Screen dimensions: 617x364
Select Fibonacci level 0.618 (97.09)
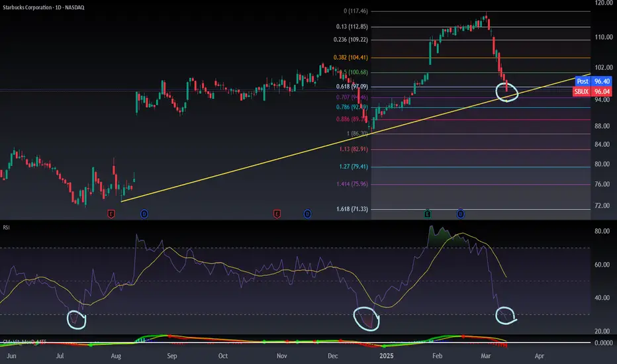(352, 87)
